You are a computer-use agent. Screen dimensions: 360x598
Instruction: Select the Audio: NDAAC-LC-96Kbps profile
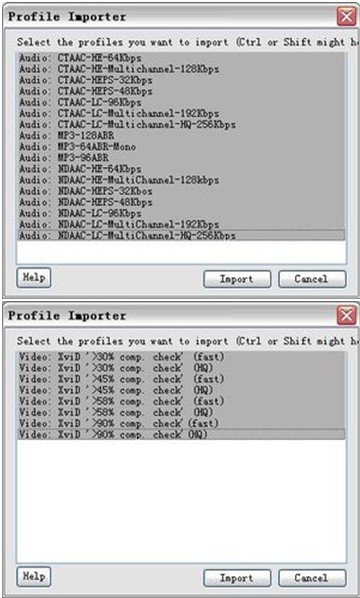180,213
